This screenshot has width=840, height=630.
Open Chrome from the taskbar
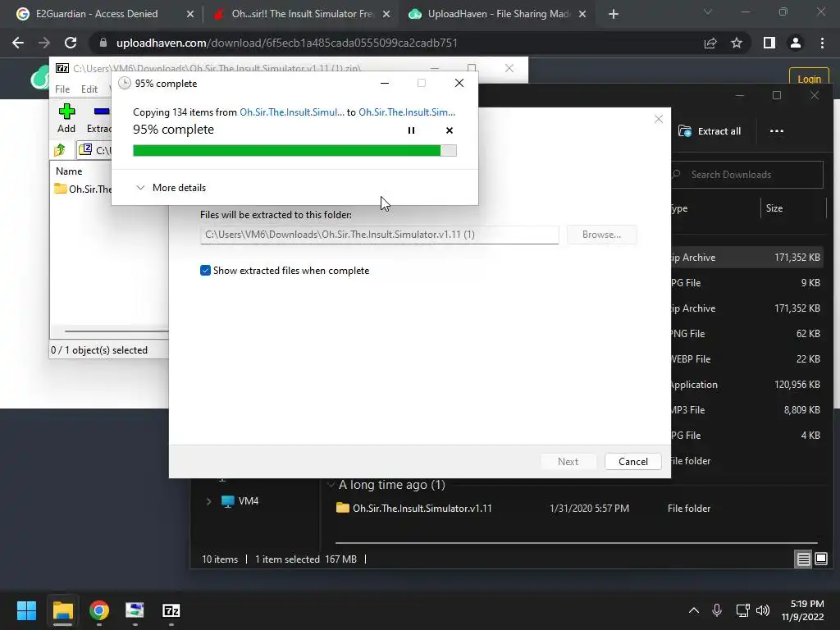tap(99, 610)
